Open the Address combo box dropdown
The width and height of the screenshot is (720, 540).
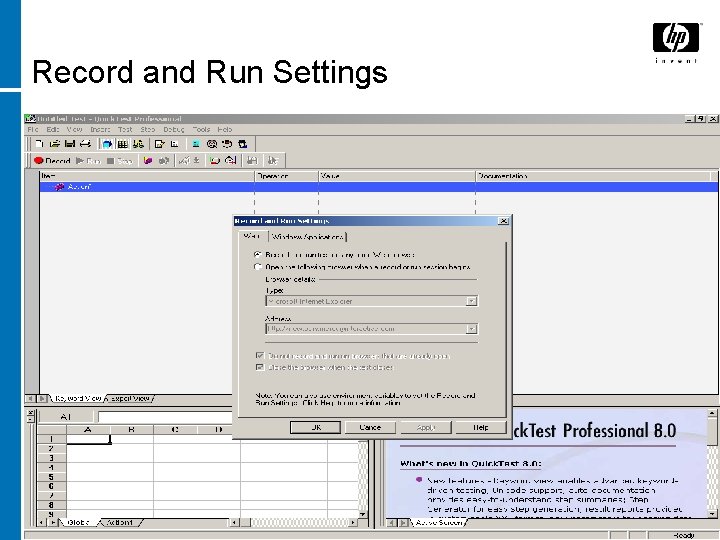coord(471,329)
